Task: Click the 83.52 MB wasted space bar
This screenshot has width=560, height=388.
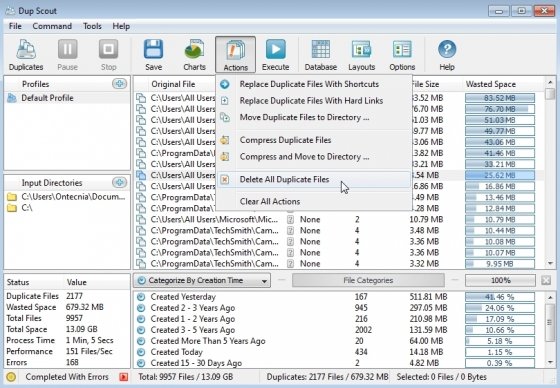Action: coord(500,98)
